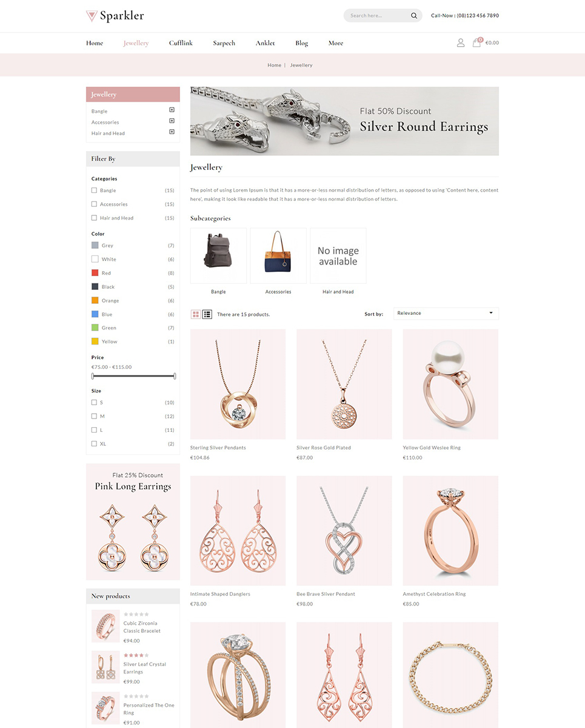Click the Home breadcrumb link
Screen dimensions: 585x728
[x=275, y=65]
